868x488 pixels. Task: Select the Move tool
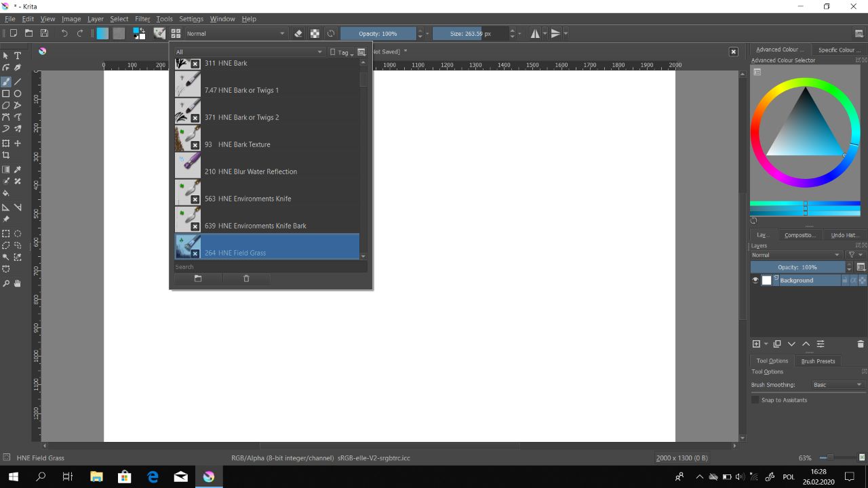point(18,143)
